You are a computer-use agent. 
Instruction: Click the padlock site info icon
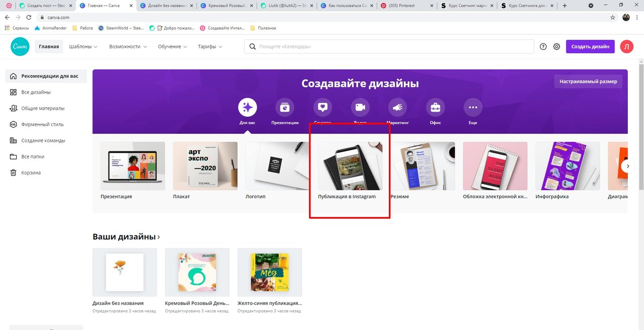click(x=42, y=17)
